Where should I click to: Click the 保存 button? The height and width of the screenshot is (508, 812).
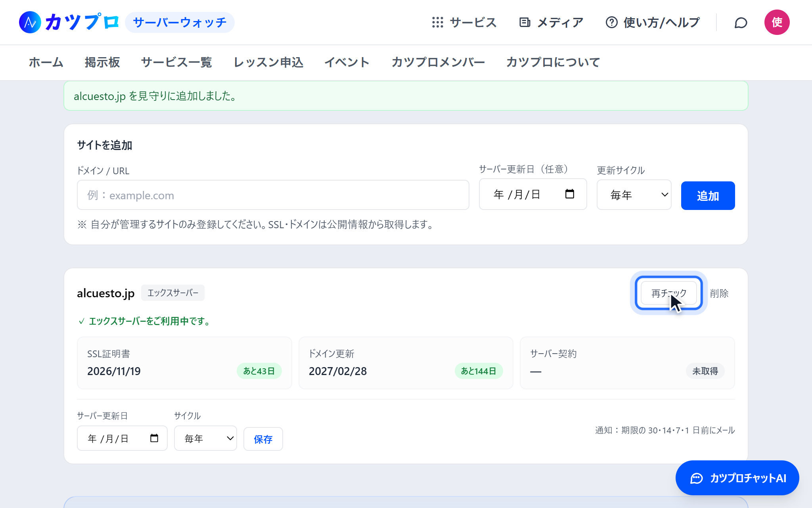[x=263, y=439]
